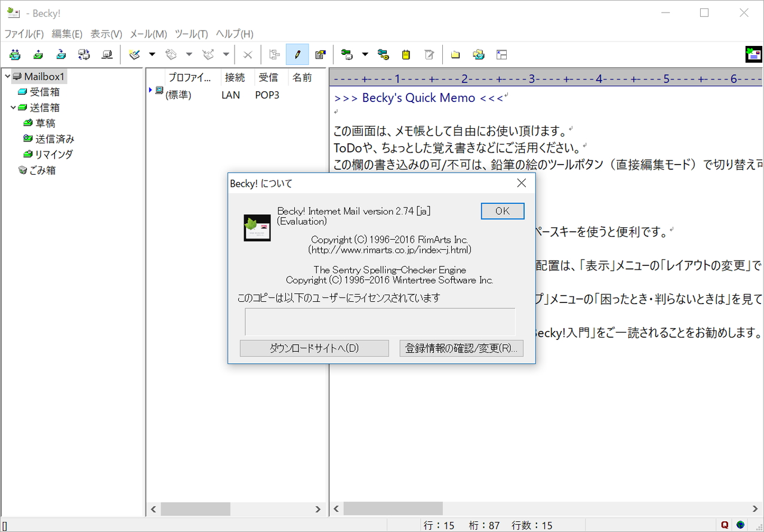
Task: Click the "行：15" status bar text
Action: 439,525
